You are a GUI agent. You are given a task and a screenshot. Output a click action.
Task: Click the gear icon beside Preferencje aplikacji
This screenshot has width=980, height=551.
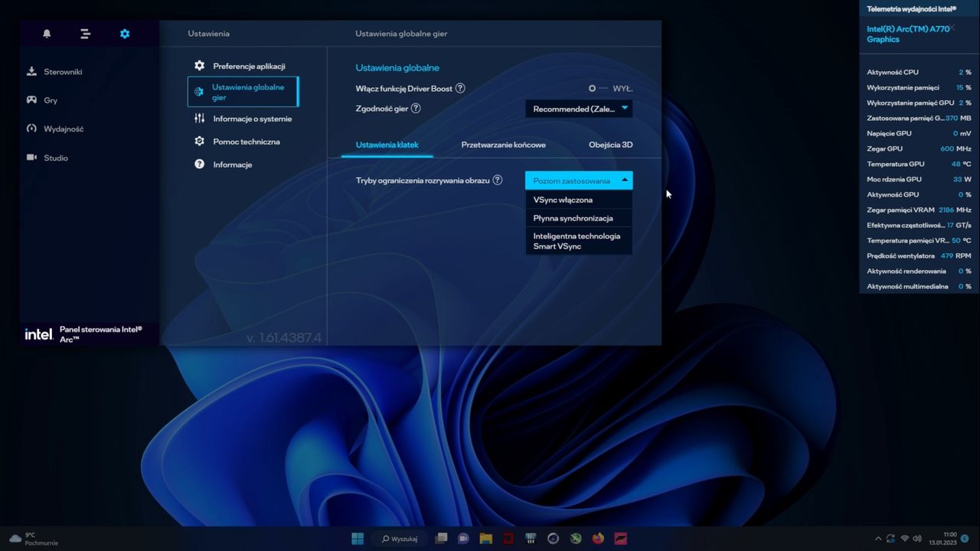click(199, 66)
